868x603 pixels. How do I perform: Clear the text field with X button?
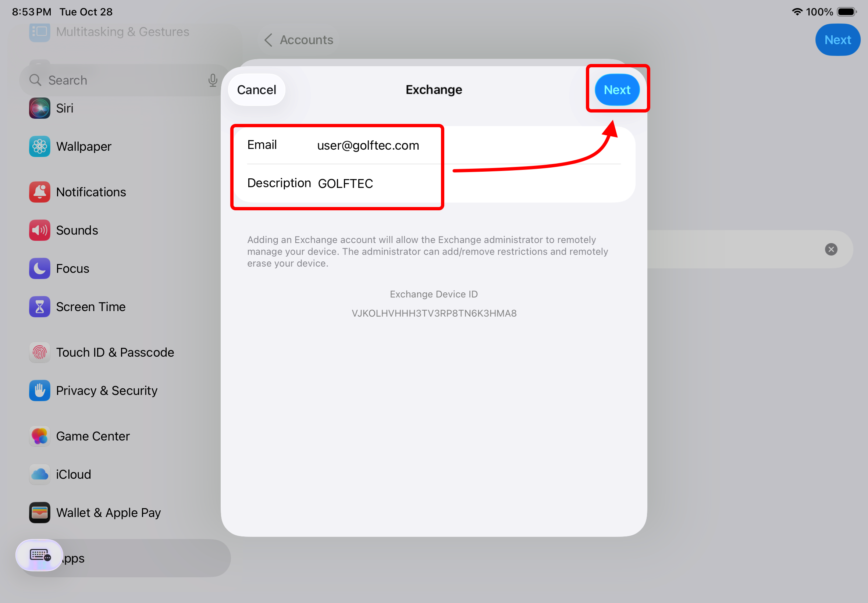click(830, 249)
